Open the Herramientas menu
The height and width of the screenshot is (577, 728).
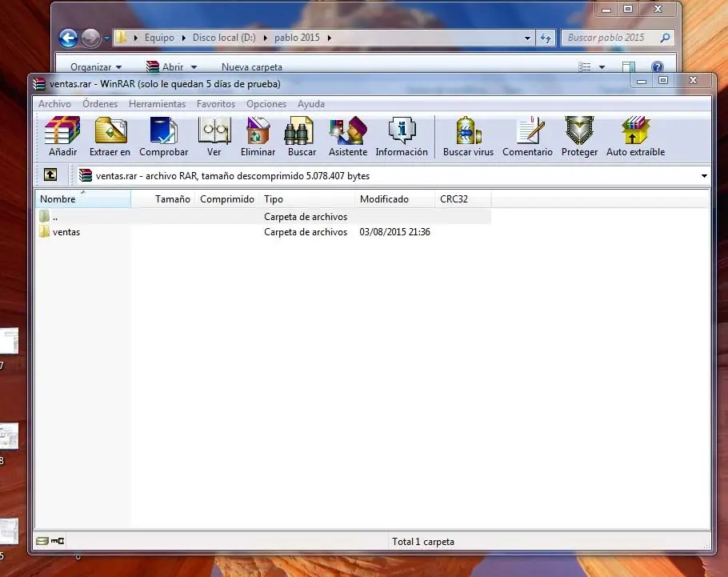pyautogui.click(x=157, y=104)
